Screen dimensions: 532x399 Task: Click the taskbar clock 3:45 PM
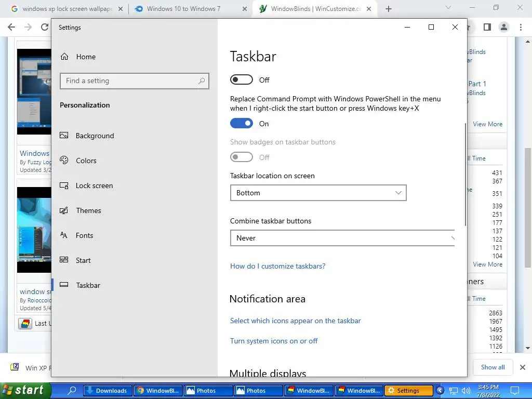point(488,391)
